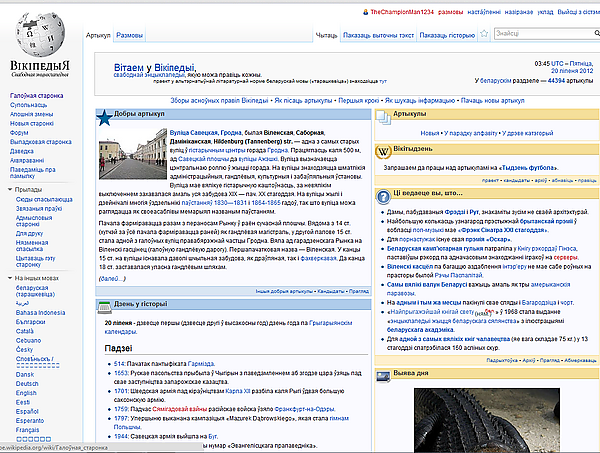Open the Dansk language link

pos(25,375)
